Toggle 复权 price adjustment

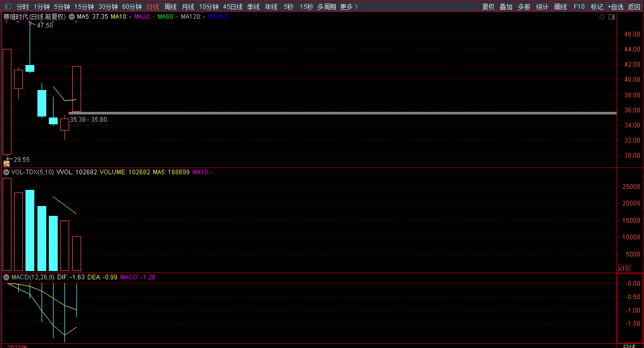pyautogui.click(x=488, y=7)
